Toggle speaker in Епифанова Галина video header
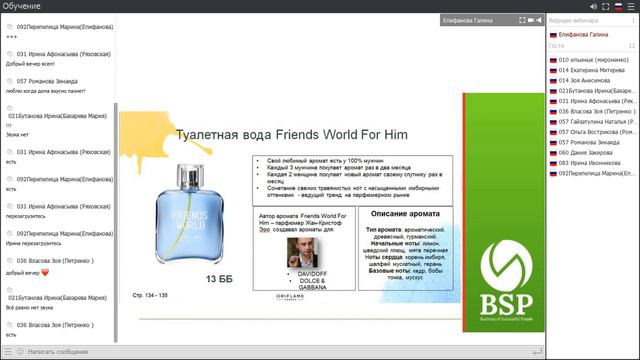640x360 pixels. pyautogui.click(x=539, y=20)
